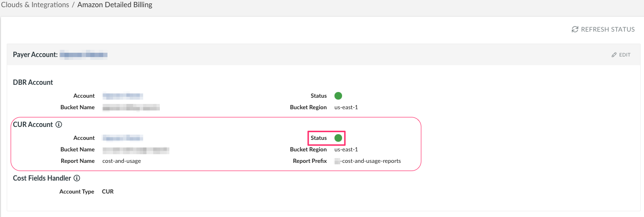
Task: Select the DBR Account number value
Action: point(123,96)
